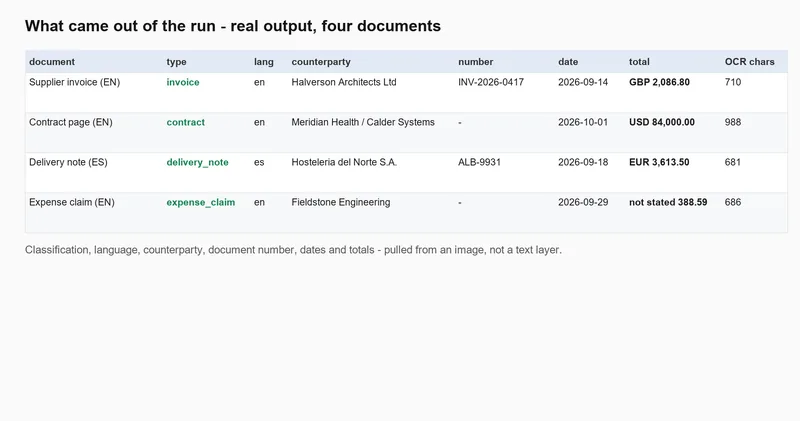The height and width of the screenshot is (421, 800).
Task: Click OCR chars value '710'
Action: [x=733, y=82]
